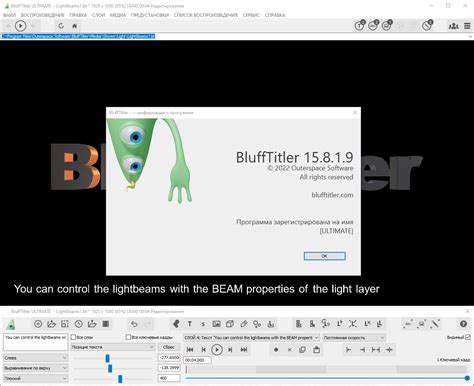Viewport: 474px width, 386px height.
Task: Add a text layer with the T icon
Action: [x=190, y=324]
